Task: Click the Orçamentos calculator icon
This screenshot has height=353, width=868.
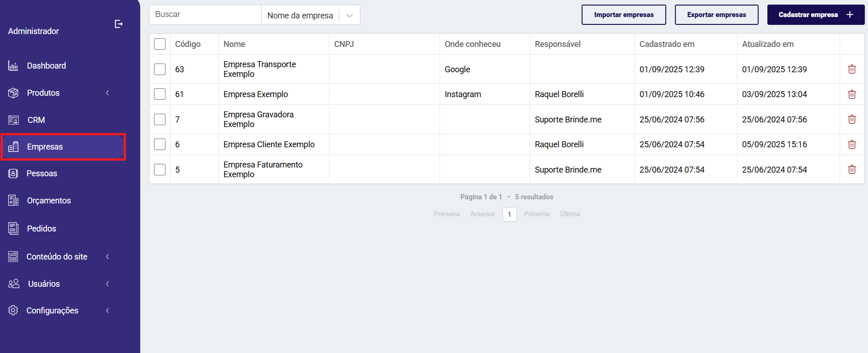Action: coord(13,201)
